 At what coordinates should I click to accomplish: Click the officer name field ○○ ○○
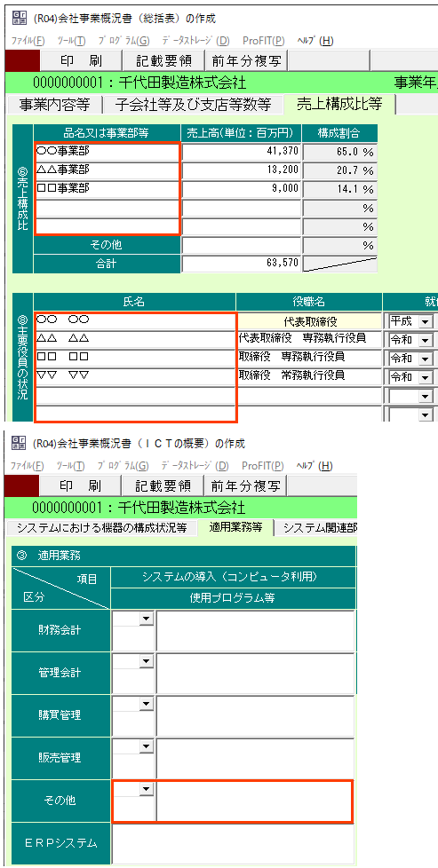click(135, 321)
